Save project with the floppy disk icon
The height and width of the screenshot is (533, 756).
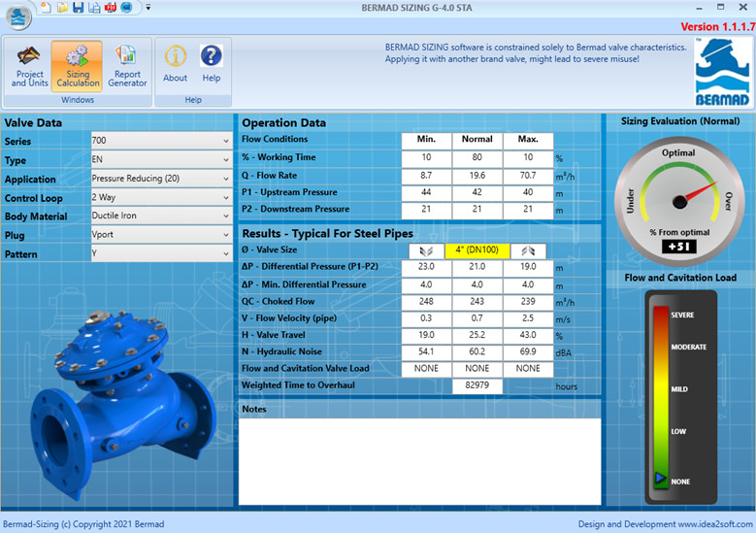(78, 7)
